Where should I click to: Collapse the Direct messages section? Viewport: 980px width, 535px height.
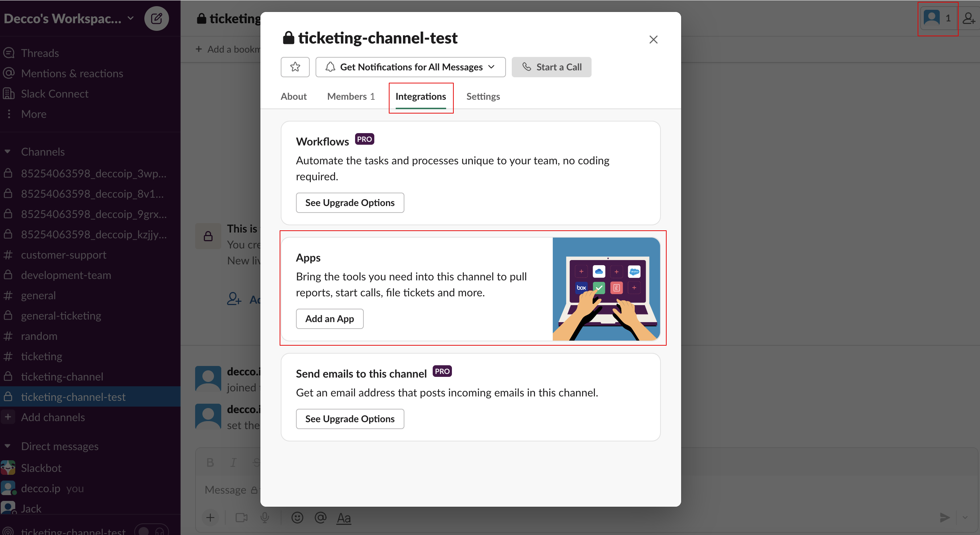[8, 446]
